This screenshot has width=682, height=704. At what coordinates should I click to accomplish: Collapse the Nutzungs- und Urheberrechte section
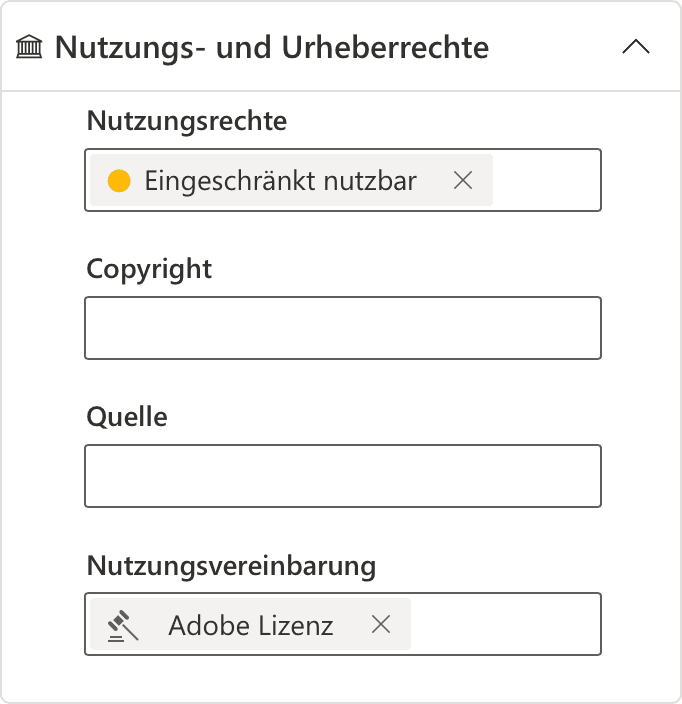[636, 47]
